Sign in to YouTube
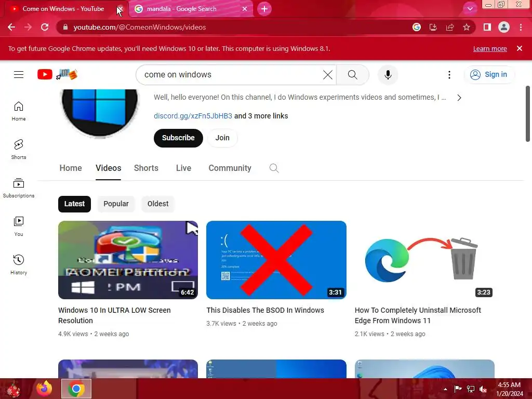The image size is (532, 399). 489,75
